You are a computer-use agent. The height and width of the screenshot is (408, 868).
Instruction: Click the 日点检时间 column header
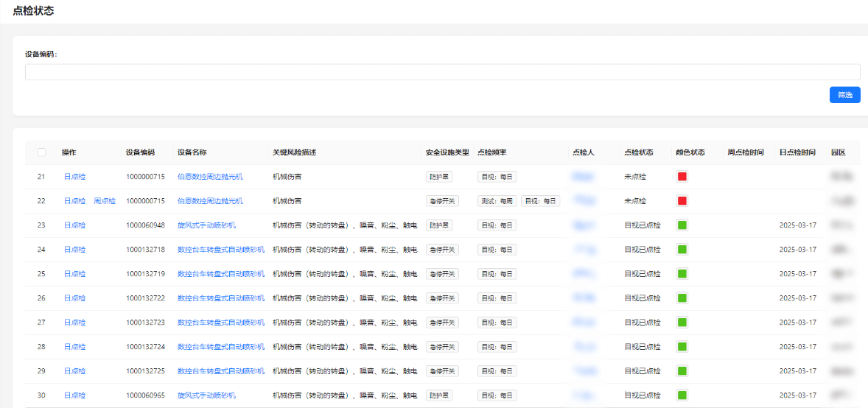tap(797, 152)
